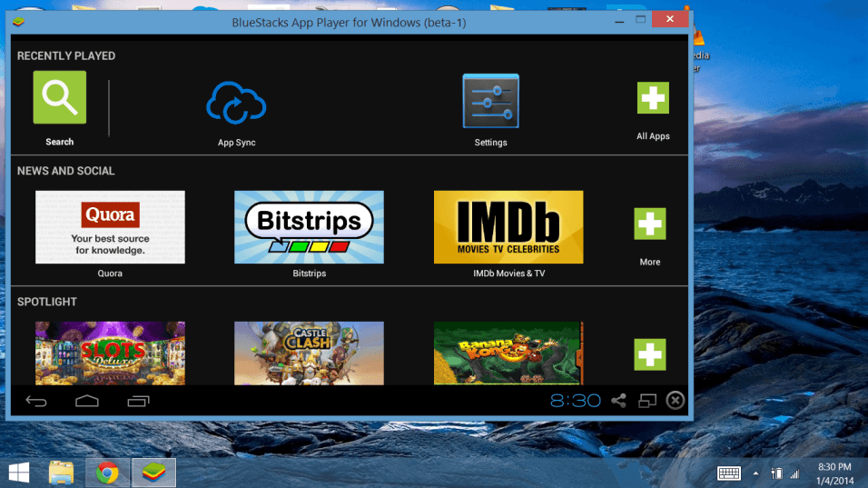The image size is (868, 488).
Task: Click the App Sync label
Action: 236,143
